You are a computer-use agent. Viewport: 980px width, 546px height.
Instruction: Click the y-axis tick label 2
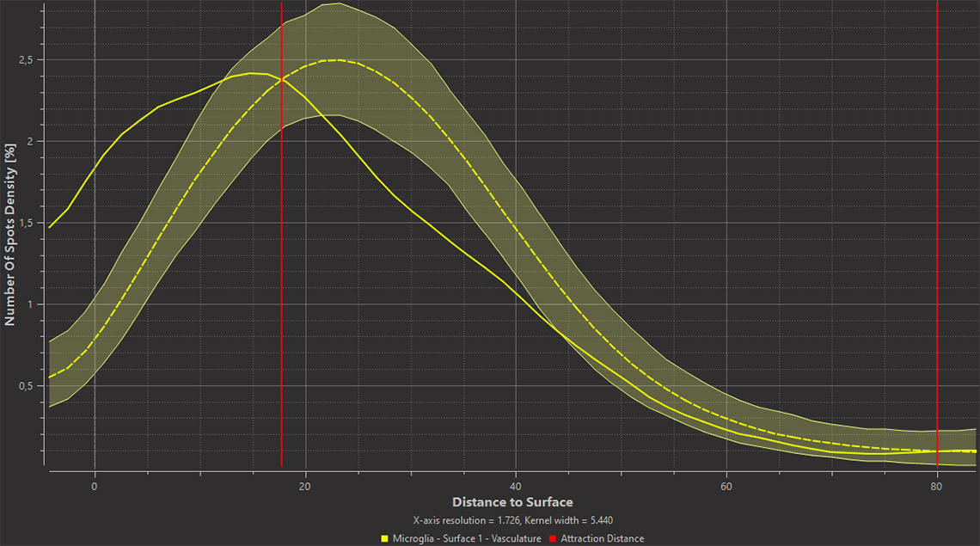point(29,141)
